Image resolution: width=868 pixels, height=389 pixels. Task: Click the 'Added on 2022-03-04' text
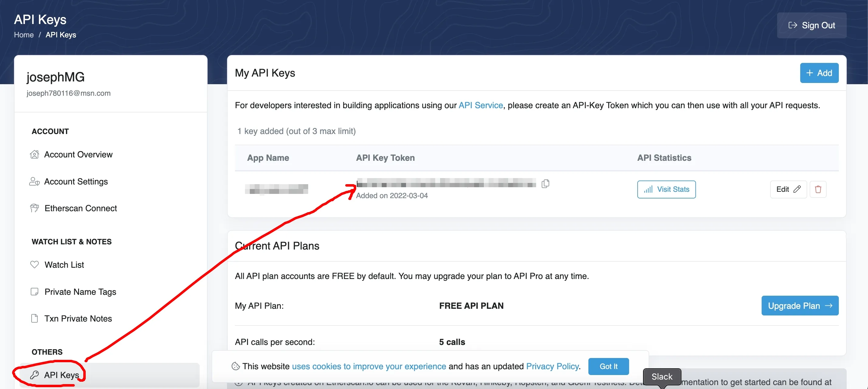391,196
